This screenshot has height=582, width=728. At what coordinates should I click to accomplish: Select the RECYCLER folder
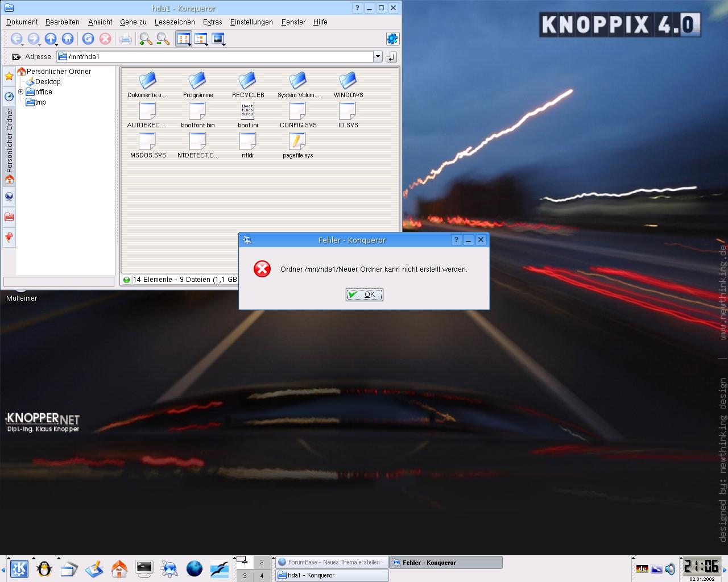(x=248, y=85)
